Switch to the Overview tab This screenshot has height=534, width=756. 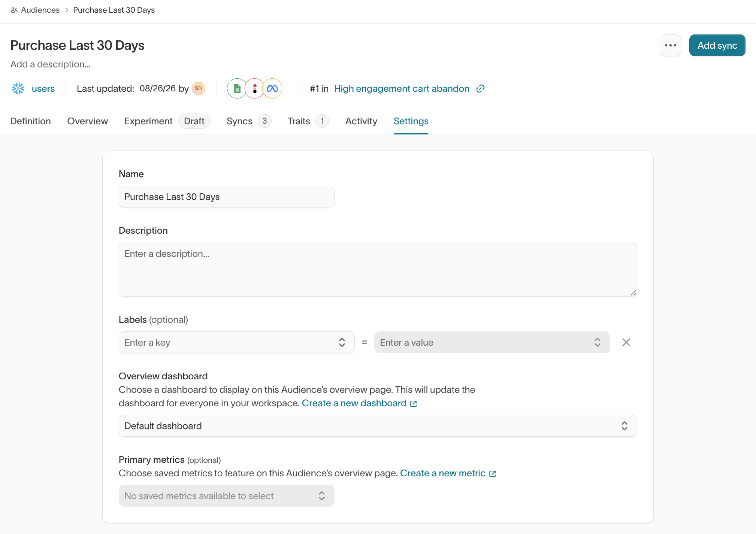pos(88,121)
